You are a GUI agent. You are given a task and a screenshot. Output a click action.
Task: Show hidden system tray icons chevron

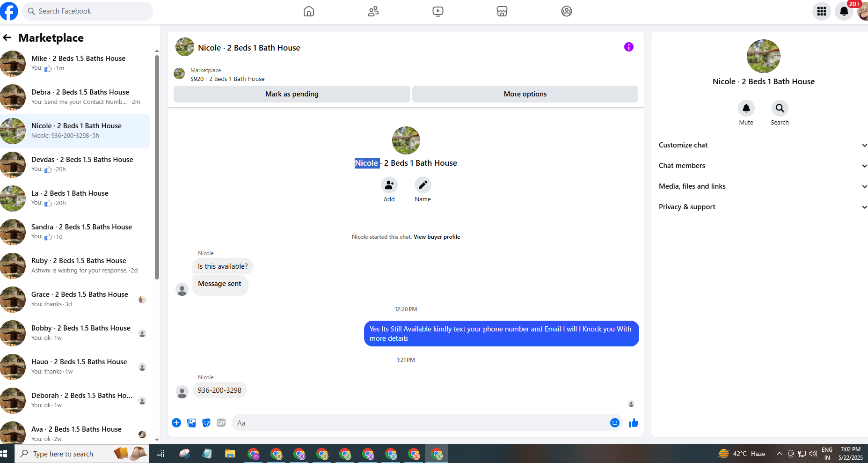(x=779, y=454)
